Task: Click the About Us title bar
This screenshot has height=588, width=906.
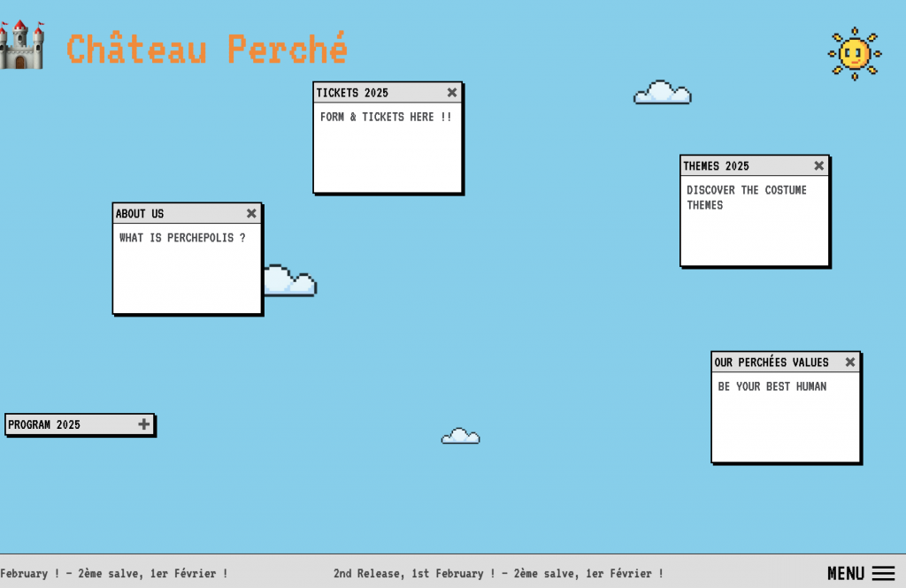Action: click(168, 213)
